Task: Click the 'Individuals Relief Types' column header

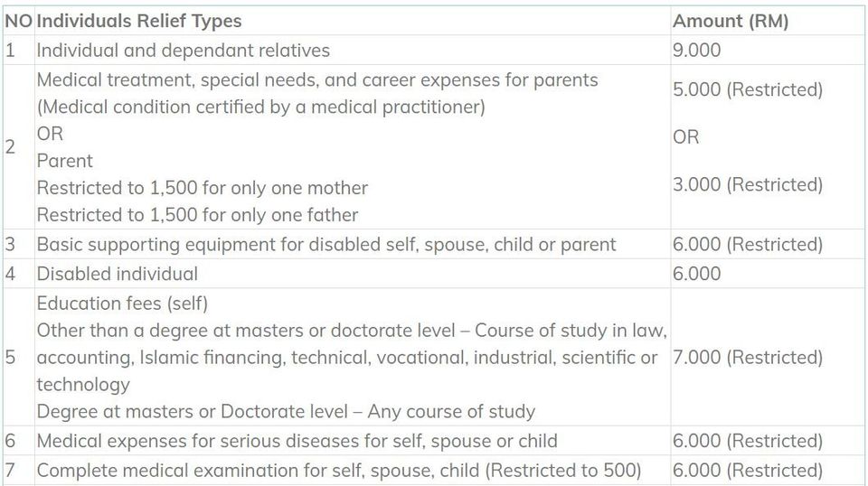Action: pos(139,21)
